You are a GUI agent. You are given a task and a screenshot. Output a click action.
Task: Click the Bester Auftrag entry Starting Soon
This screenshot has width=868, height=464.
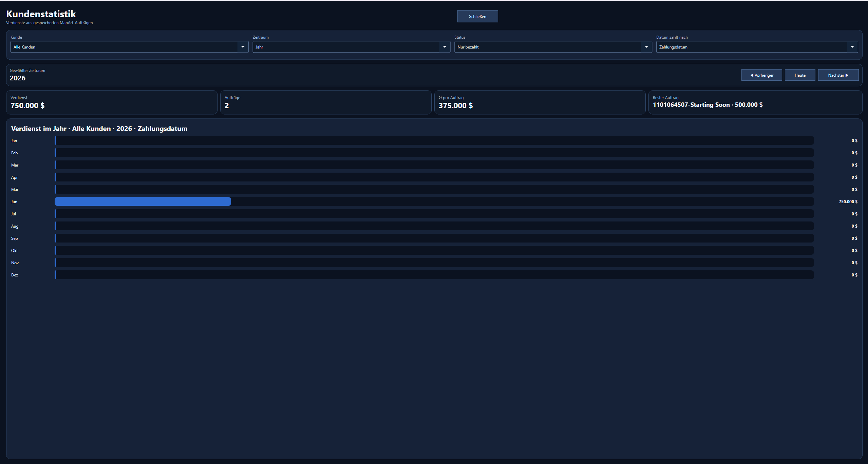[x=707, y=105]
